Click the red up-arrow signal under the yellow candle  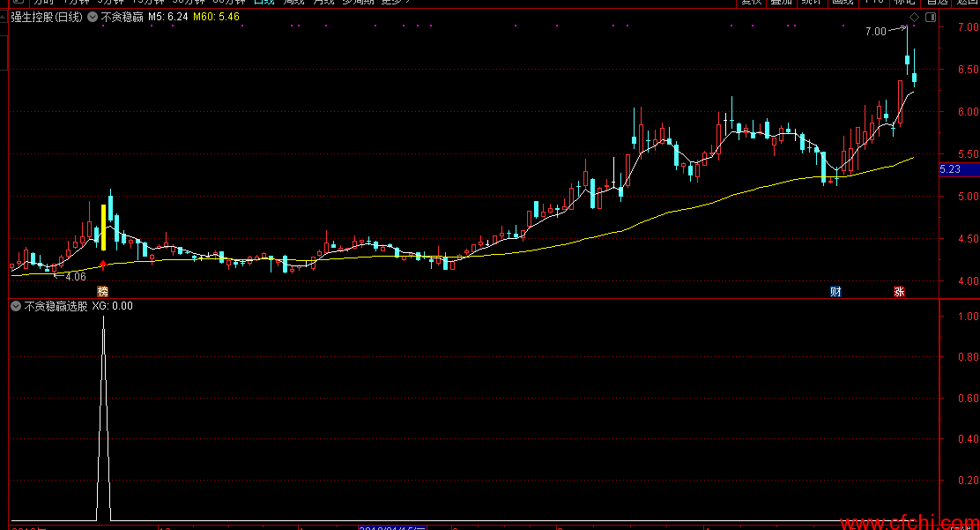103,264
